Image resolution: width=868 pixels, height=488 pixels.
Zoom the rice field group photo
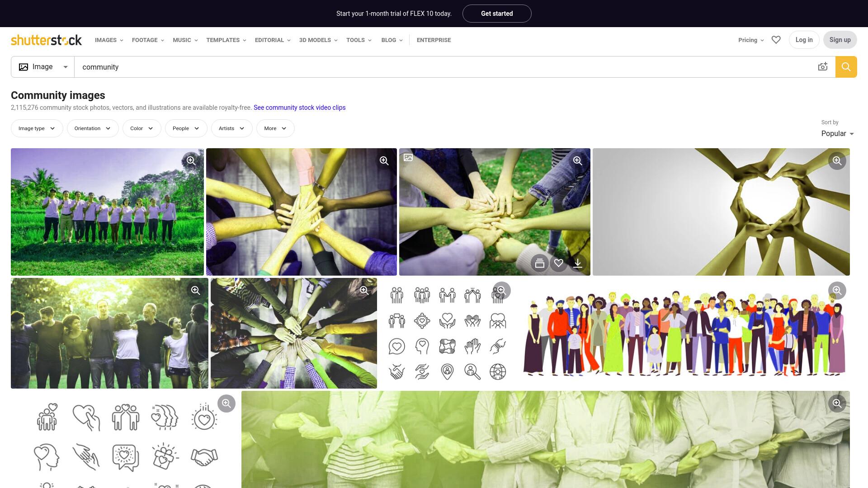(x=191, y=161)
